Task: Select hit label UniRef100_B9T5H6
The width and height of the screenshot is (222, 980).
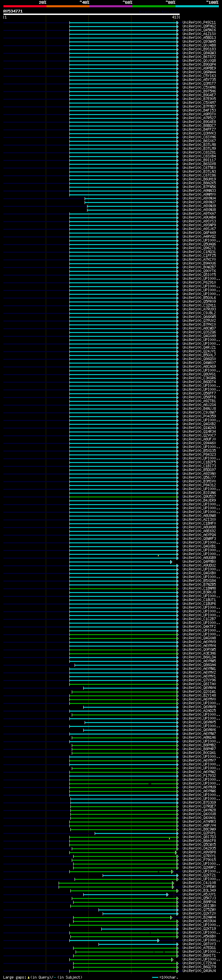Action: pos(199,91)
